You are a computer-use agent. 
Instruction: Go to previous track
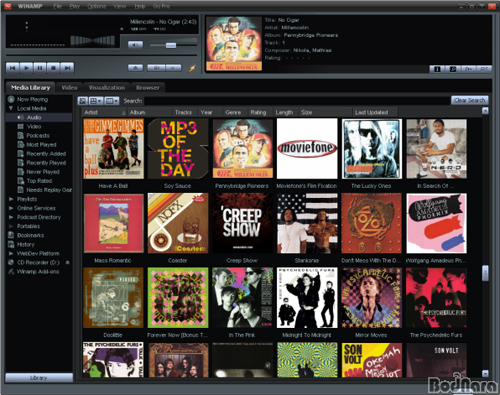point(13,68)
